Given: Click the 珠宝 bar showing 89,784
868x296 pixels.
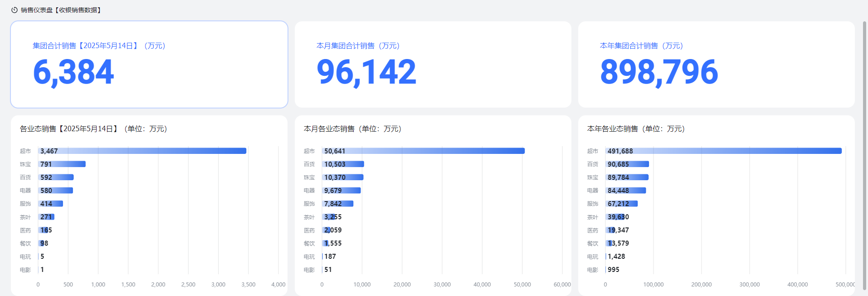Looking at the screenshot, I should 627,178.
